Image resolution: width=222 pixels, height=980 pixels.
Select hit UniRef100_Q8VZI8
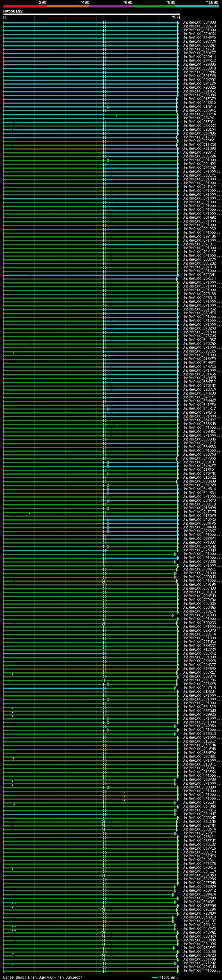click(199, 26)
